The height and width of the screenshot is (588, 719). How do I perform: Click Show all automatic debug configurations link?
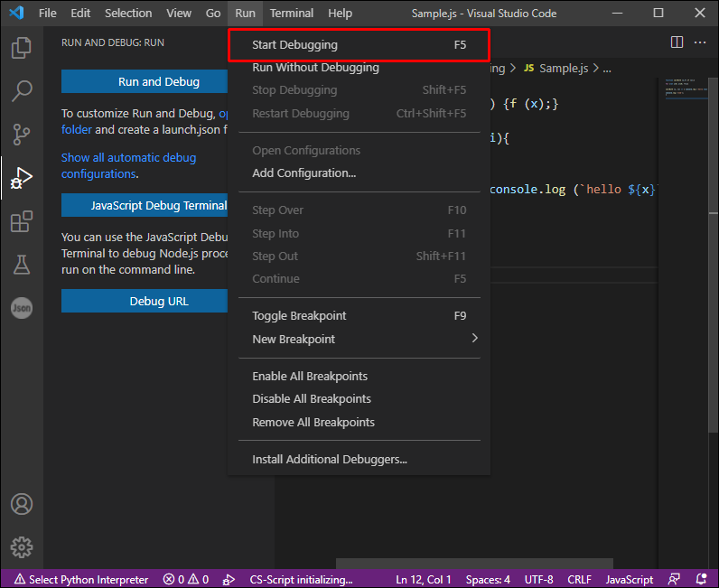click(x=129, y=165)
